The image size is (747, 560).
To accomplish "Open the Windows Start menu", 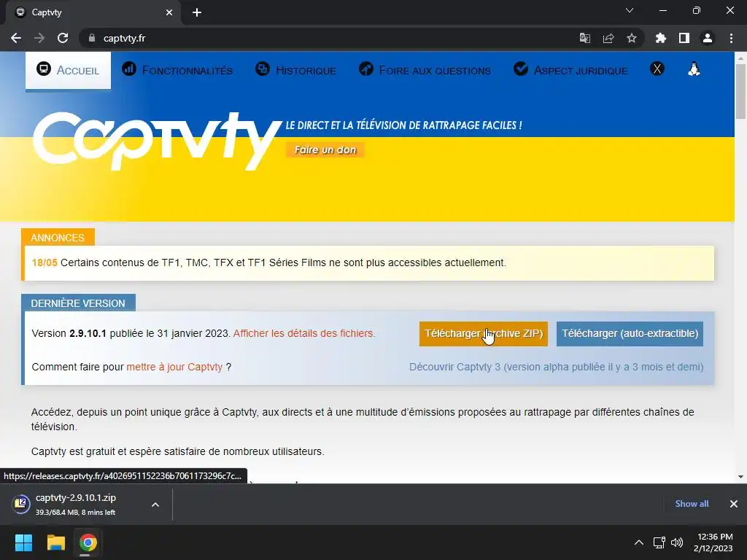I will [x=23, y=542].
